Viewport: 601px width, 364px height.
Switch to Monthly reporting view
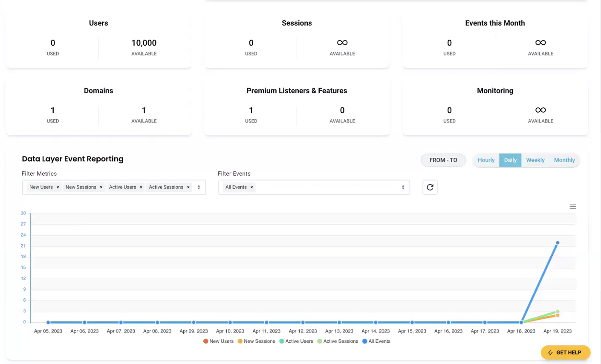(564, 160)
